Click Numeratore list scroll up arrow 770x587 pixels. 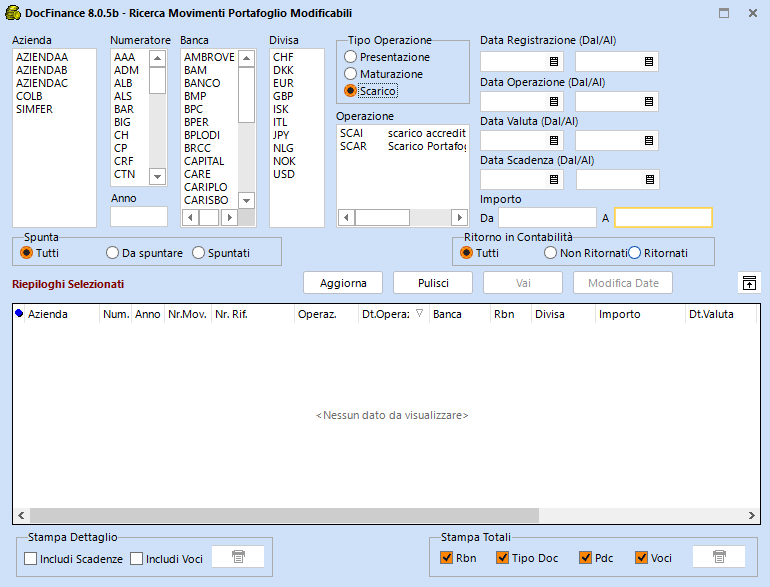click(x=157, y=58)
